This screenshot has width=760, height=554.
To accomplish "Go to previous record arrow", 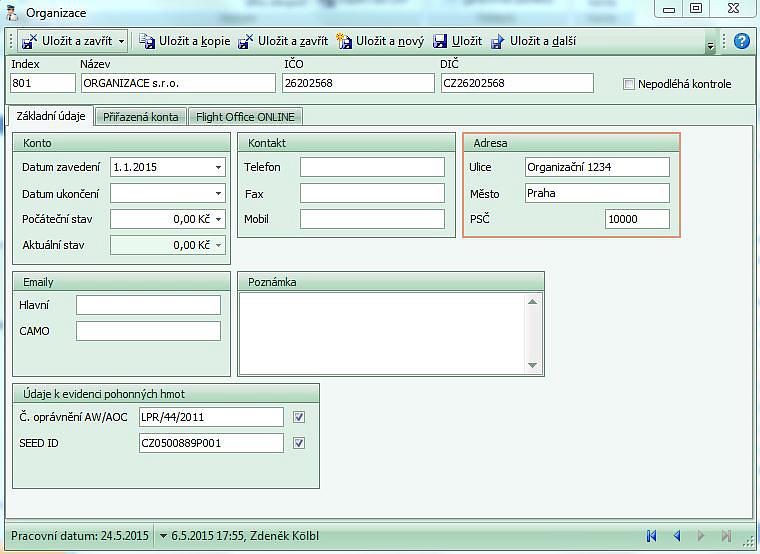I will click(676, 536).
